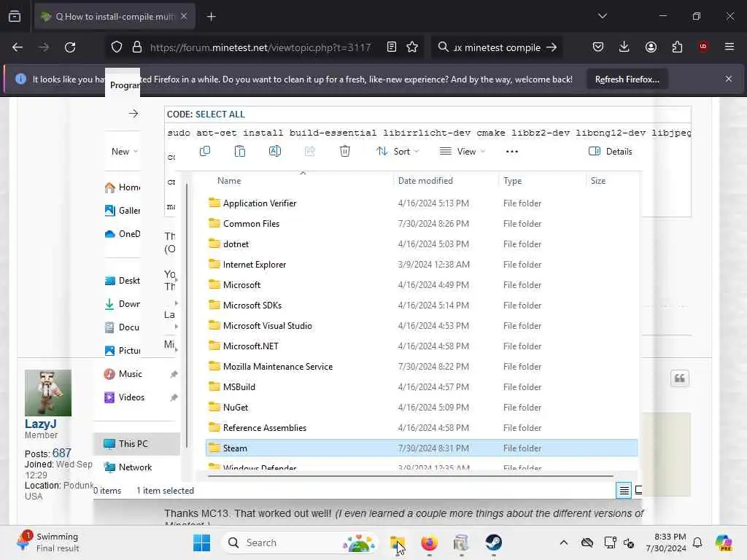Screen dimensions: 747x560
Task: Click the Firefox search box
Action: click(x=497, y=47)
